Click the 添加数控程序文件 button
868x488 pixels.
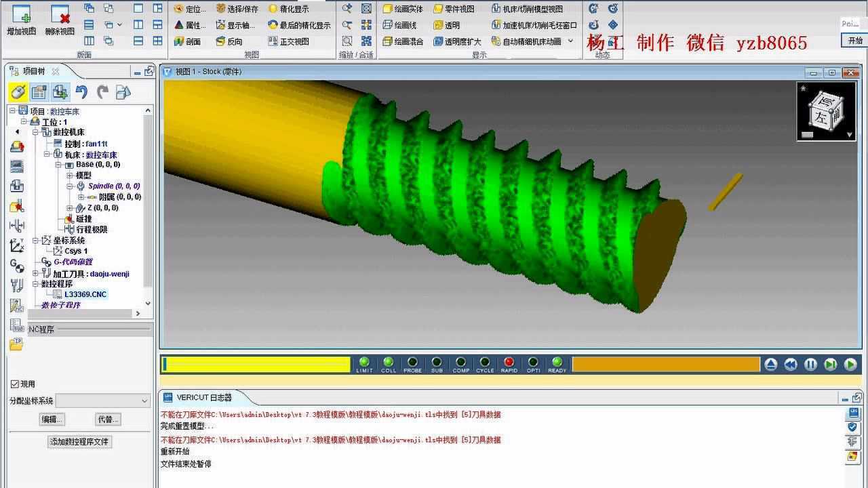point(79,442)
